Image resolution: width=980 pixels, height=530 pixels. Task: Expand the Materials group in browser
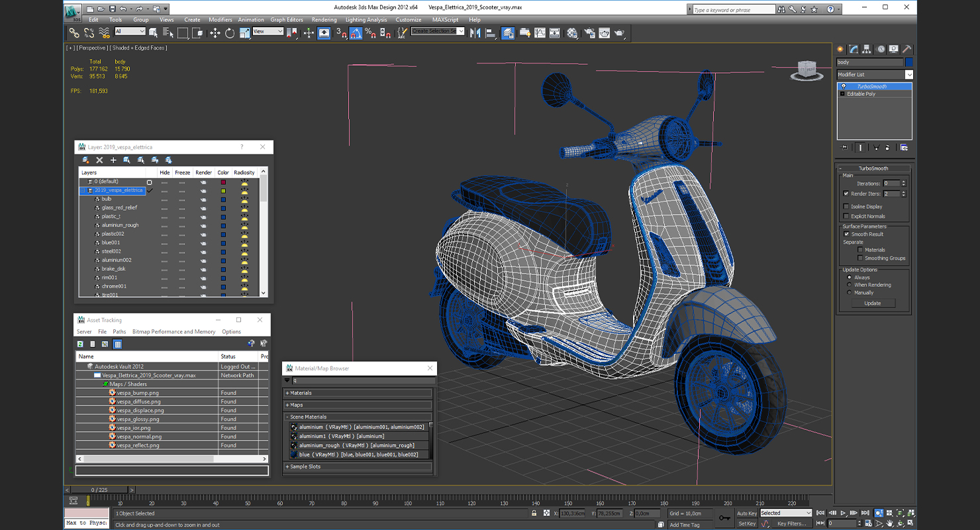coord(359,393)
